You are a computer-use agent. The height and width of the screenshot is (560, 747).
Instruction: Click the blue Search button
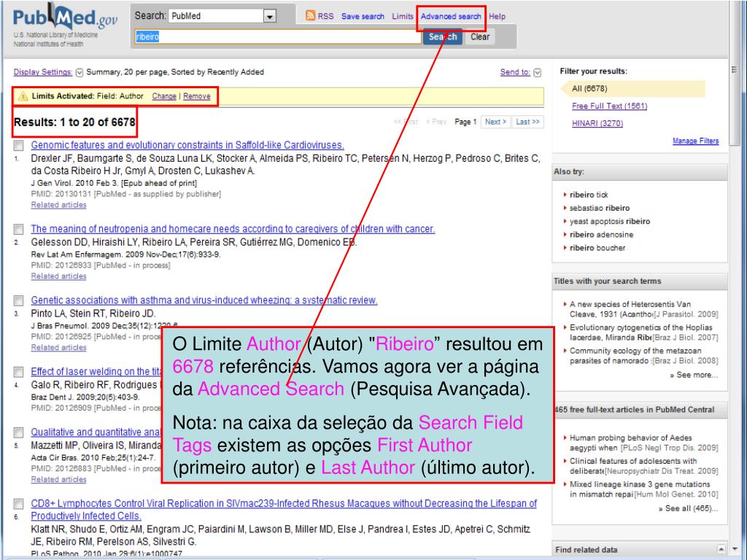(x=443, y=36)
